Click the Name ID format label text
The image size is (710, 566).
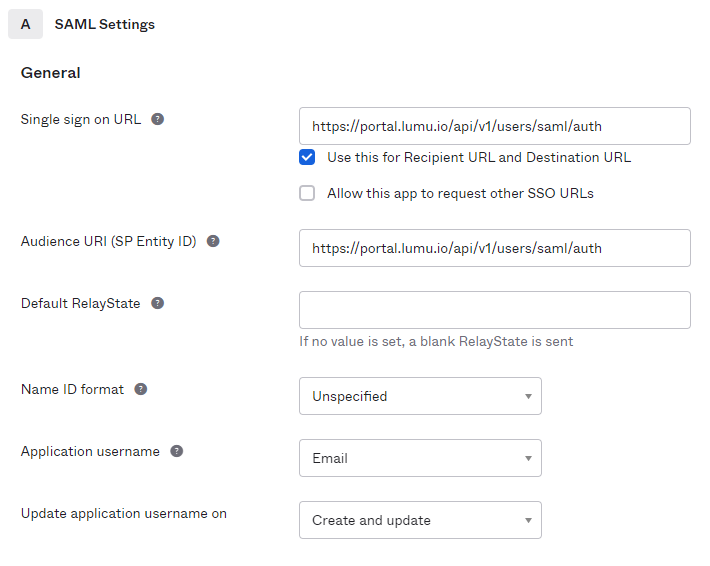pos(72,389)
